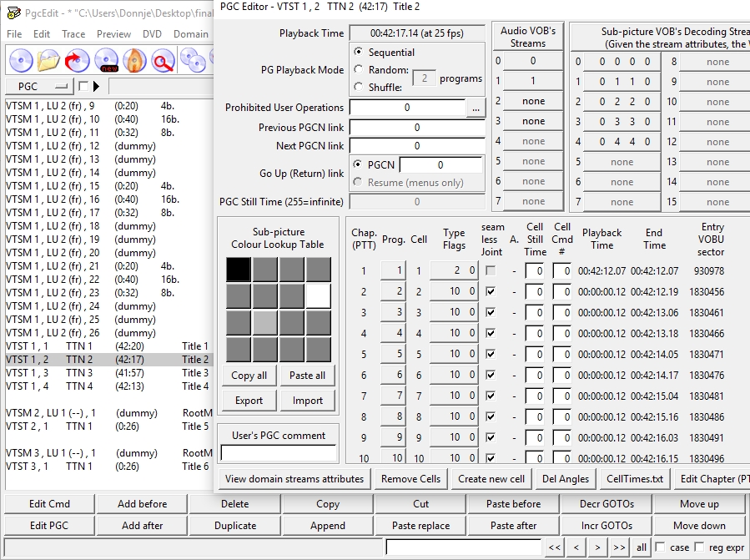750x560 pixels.
Task: Pick the light gray colour lookup swatch
Action: (x=265, y=323)
